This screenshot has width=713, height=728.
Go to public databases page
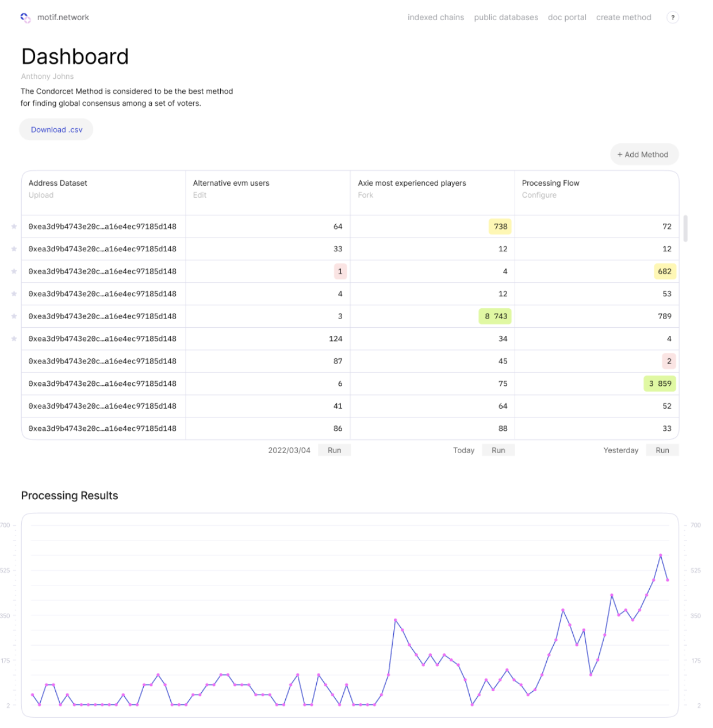505,18
